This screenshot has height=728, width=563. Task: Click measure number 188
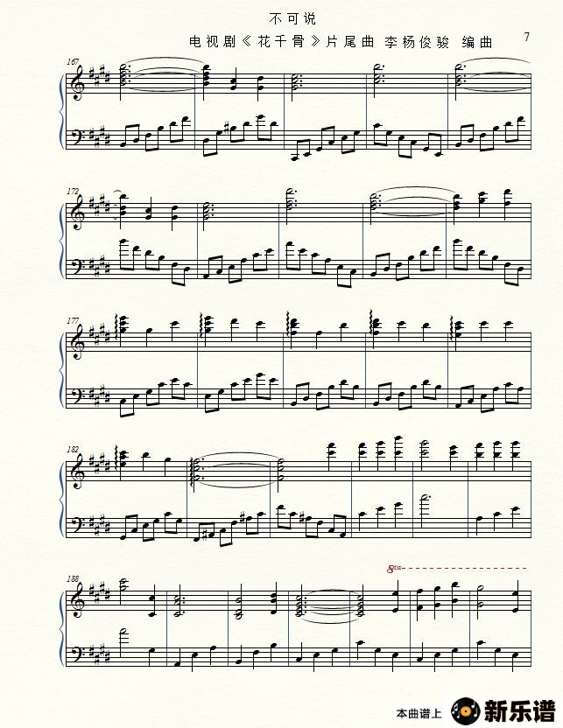73,579
